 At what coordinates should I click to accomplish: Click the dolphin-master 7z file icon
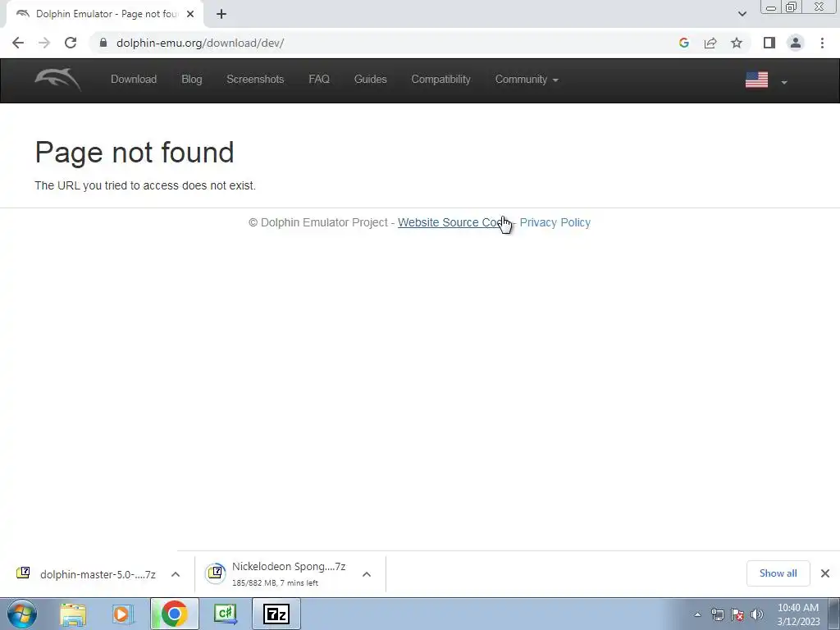coord(23,573)
